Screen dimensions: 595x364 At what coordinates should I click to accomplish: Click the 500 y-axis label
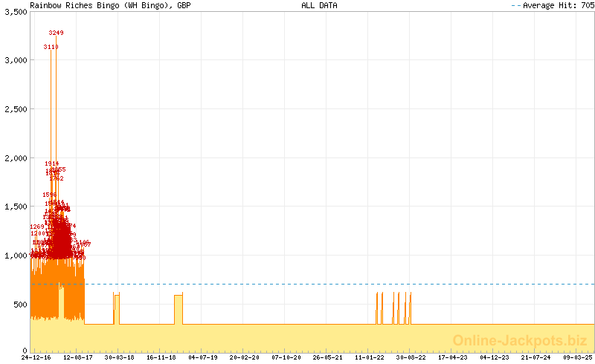pos(20,305)
